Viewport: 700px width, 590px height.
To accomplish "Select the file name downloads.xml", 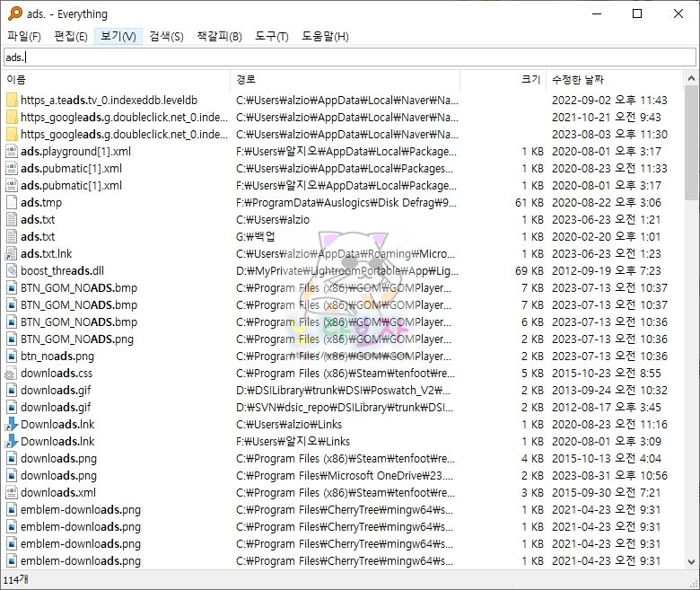I will [58, 493].
